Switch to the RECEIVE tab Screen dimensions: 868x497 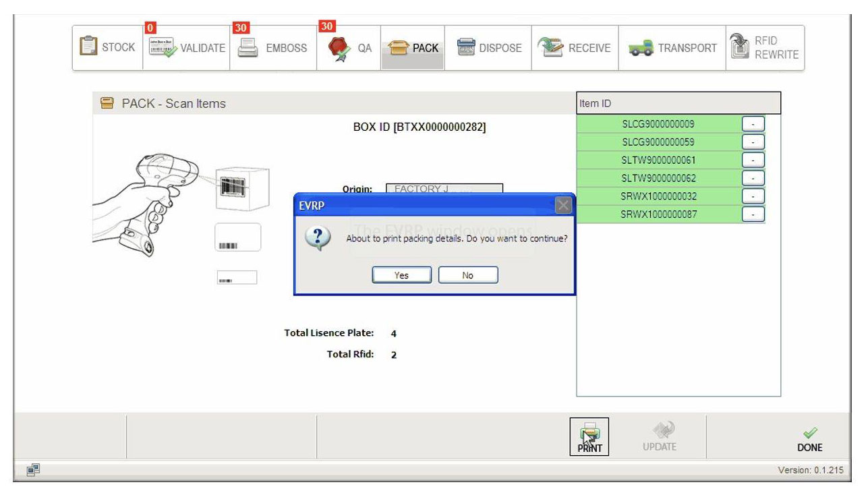coord(575,48)
